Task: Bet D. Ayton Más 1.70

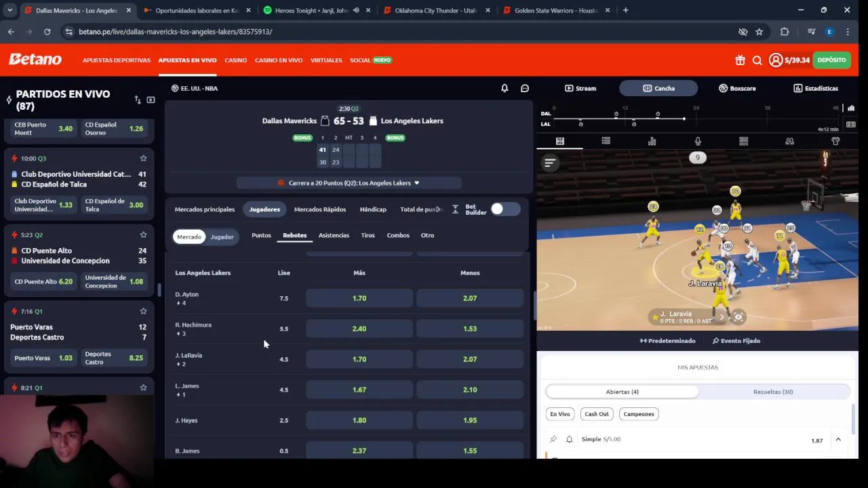Action: coord(359,298)
